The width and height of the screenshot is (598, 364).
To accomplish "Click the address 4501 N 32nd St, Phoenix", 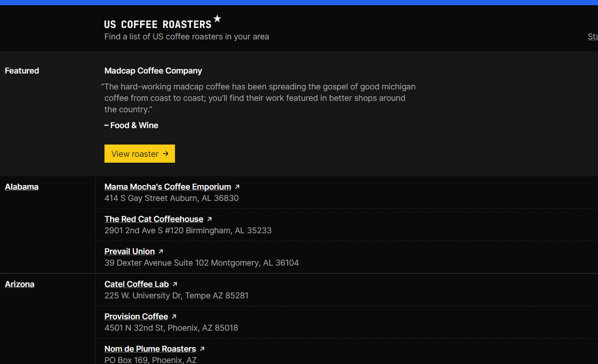I will (x=171, y=328).
